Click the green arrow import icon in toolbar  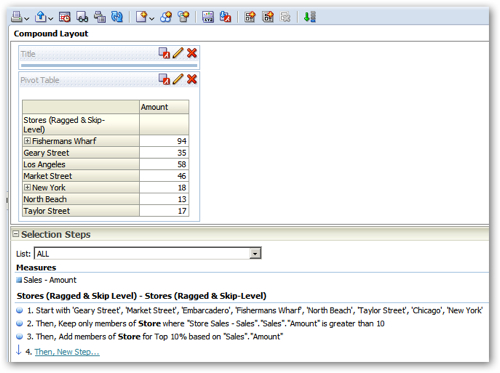(x=310, y=17)
